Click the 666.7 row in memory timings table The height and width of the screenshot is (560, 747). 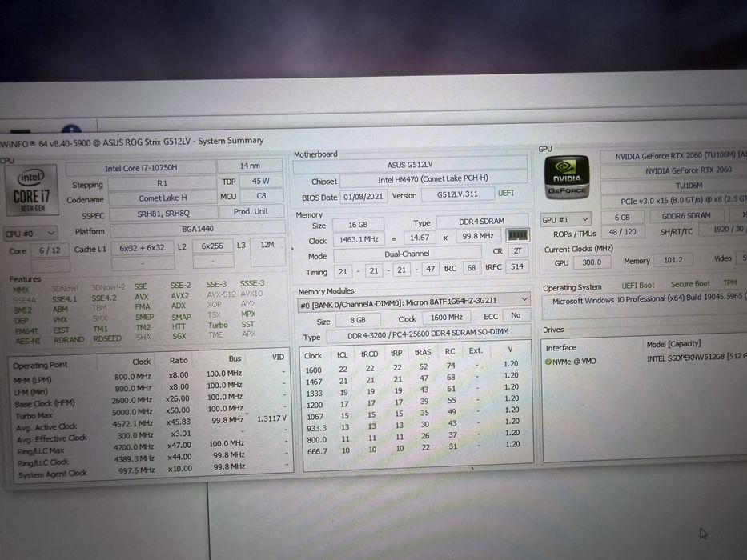pos(412,448)
